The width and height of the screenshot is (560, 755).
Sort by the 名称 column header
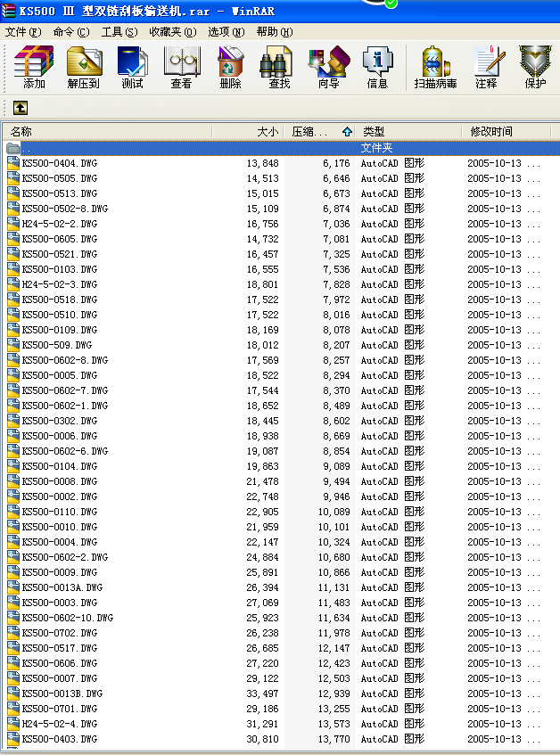pyautogui.click(x=107, y=131)
